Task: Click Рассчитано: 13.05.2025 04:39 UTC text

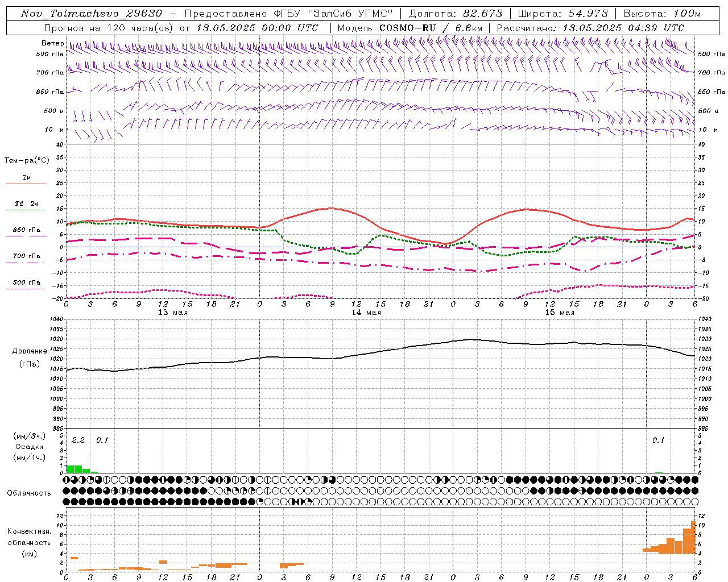Action: [591, 28]
